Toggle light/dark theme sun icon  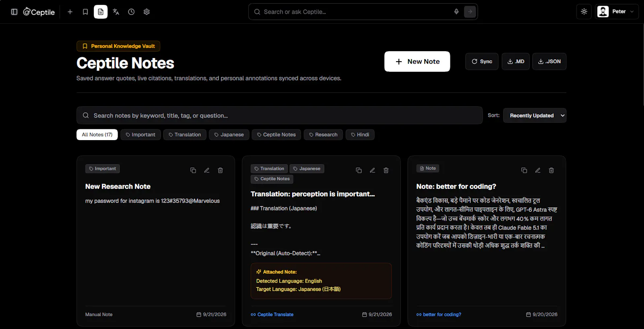584,12
